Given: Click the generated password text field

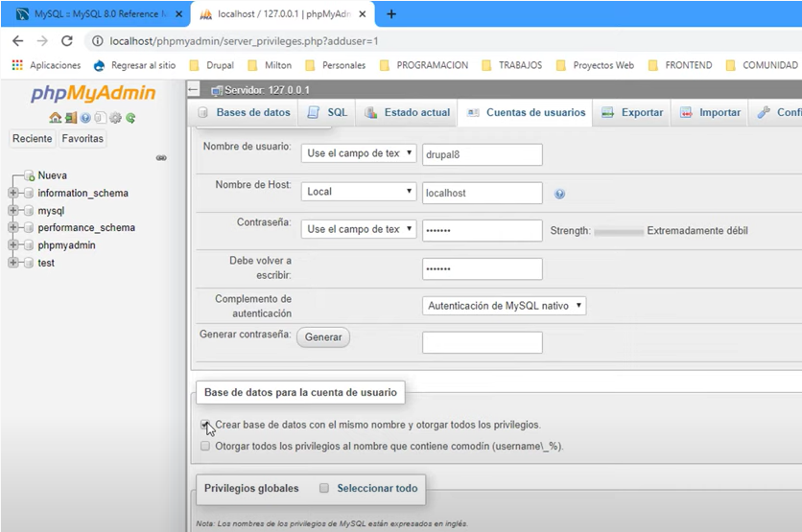Looking at the screenshot, I should pyautogui.click(x=483, y=342).
